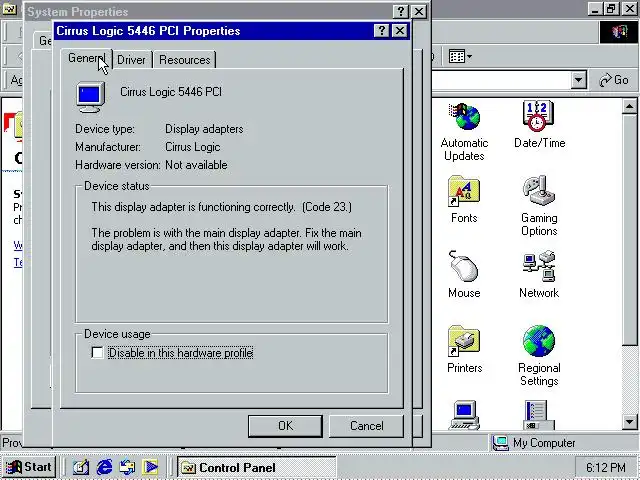Click the partially visible computer icon below Printers

464,415
